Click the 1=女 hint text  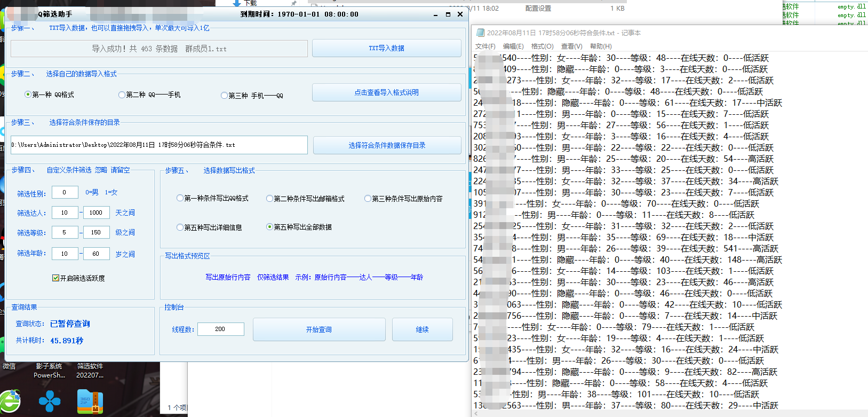[111, 192]
